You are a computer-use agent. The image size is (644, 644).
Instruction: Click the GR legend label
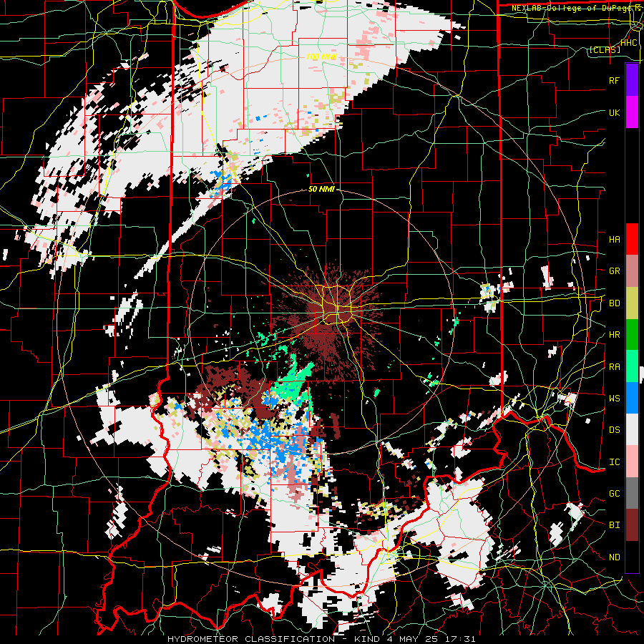click(x=614, y=271)
